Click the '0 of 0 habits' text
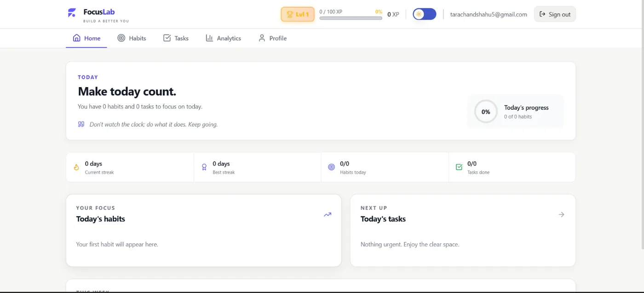Screen dimensions: 644x293 518,117
